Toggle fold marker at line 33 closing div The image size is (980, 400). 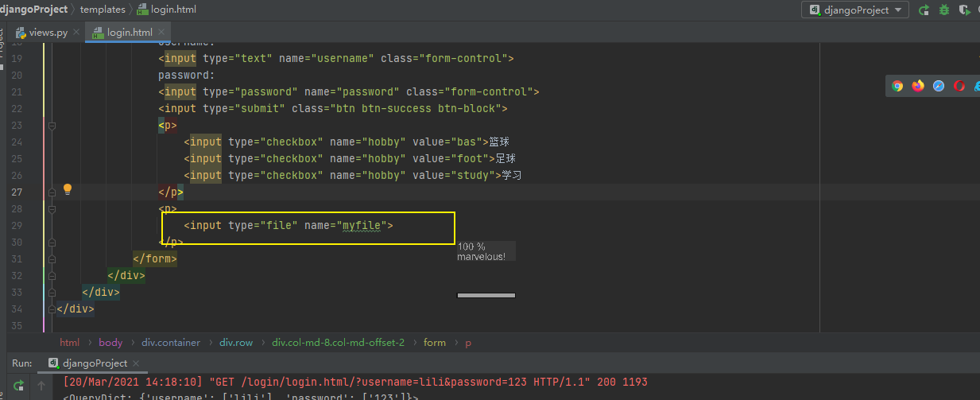52,293
